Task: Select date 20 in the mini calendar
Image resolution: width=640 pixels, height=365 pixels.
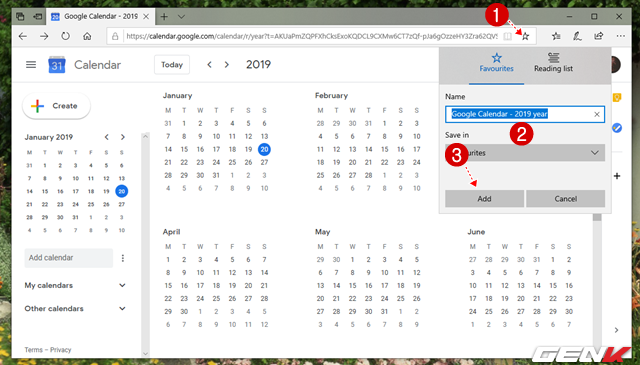Action: [x=122, y=191]
